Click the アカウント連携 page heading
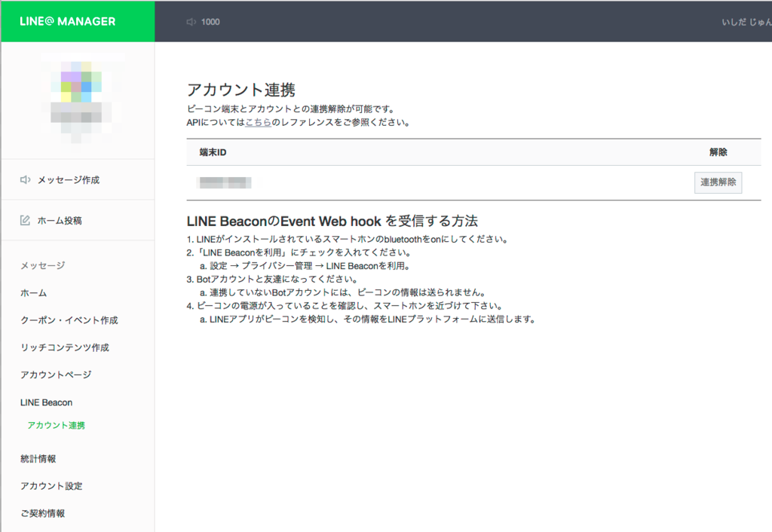Image resolution: width=772 pixels, height=532 pixels. (x=240, y=90)
